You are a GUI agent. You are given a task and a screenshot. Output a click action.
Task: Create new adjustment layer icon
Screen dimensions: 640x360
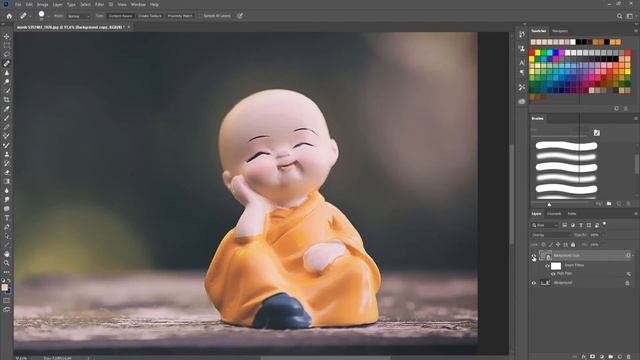tap(602, 357)
